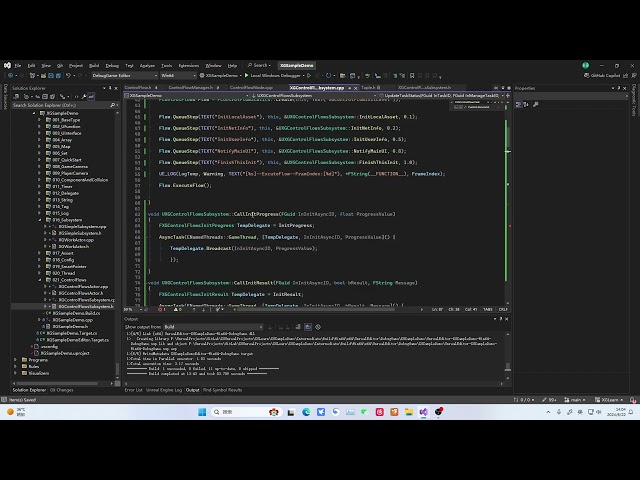Open the Diagnostic Tools side tab

point(634,100)
